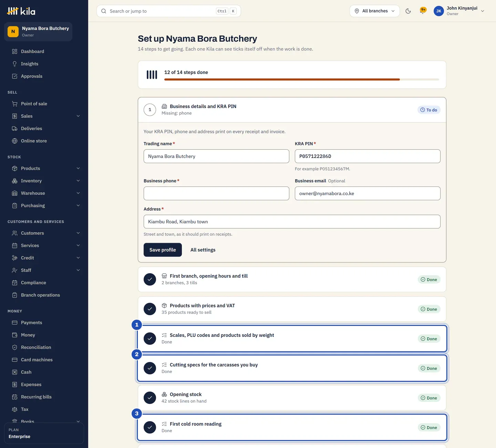The image size is (496, 448).
Task: Open Payments page
Action: click(x=44, y=322)
